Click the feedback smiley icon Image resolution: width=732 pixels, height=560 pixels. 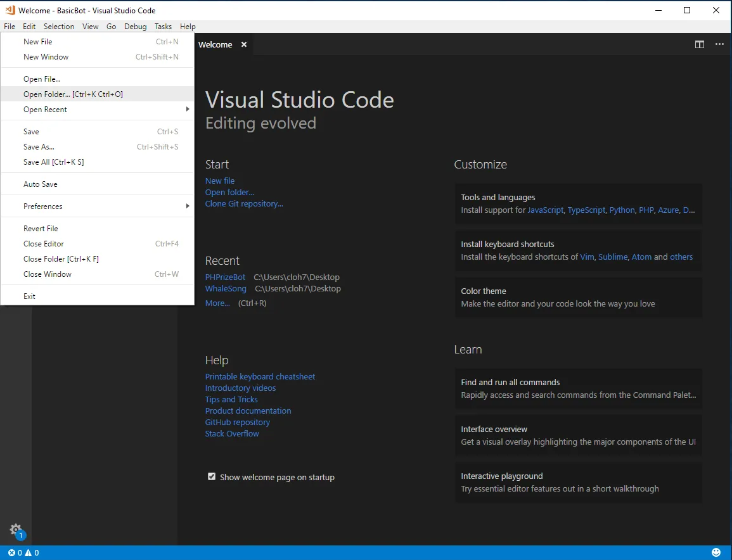pos(716,552)
